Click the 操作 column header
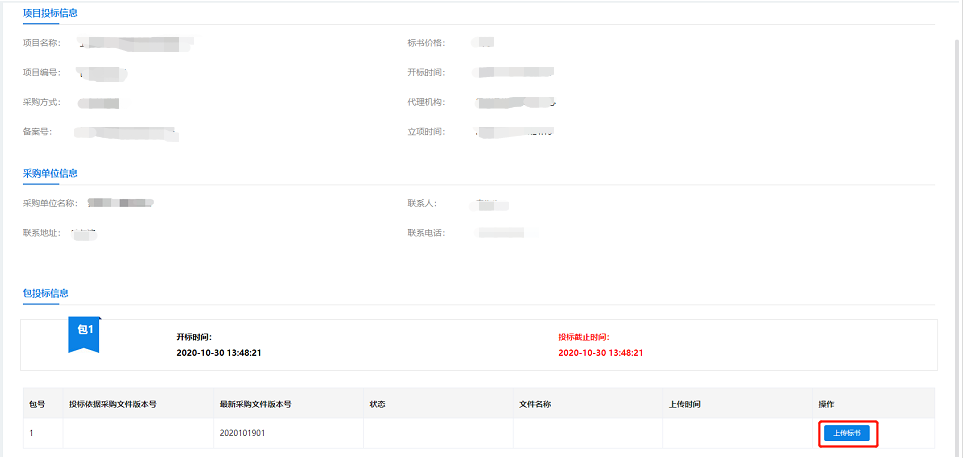 [826, 404]
